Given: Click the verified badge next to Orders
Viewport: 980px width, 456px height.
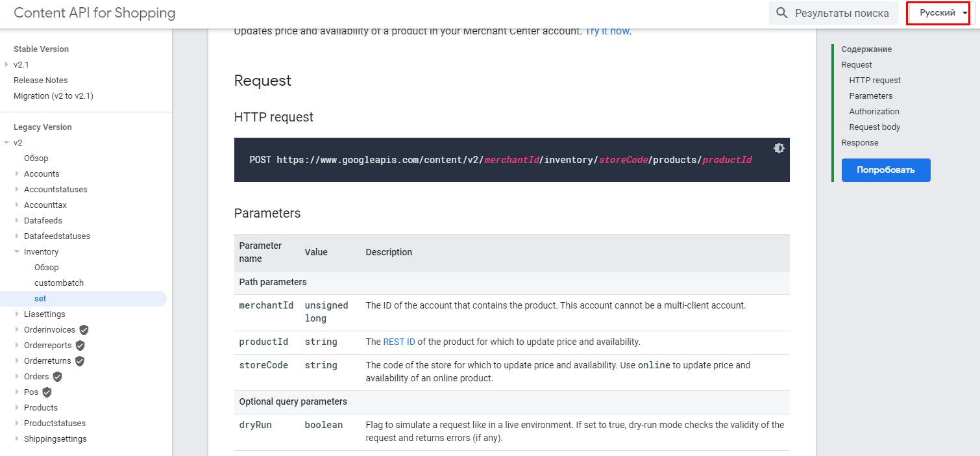Looking at the screenshot, I should 57,377.
